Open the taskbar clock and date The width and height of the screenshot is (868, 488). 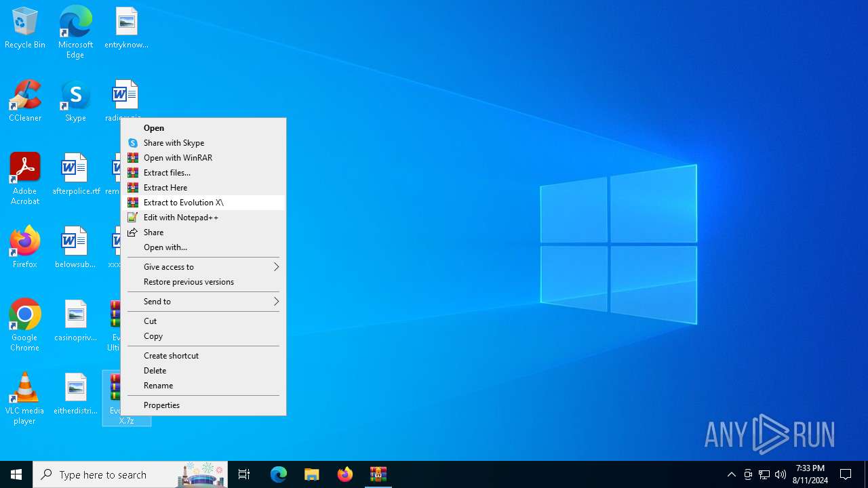point(810,474)
